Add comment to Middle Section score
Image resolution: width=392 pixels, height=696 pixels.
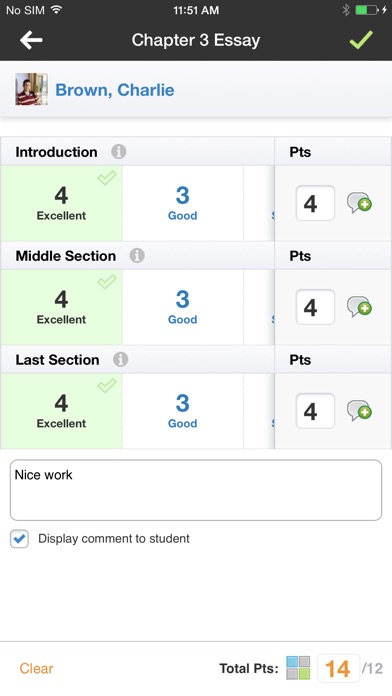point(359,307)
